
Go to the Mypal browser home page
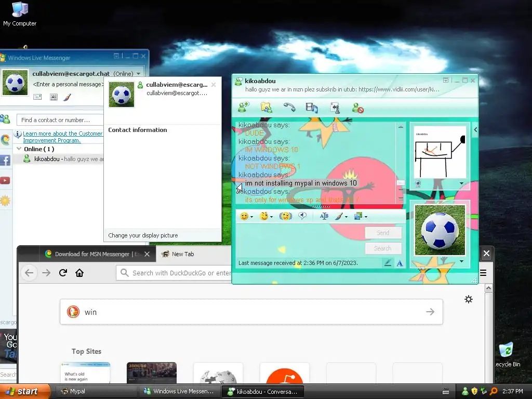[79, 273]
